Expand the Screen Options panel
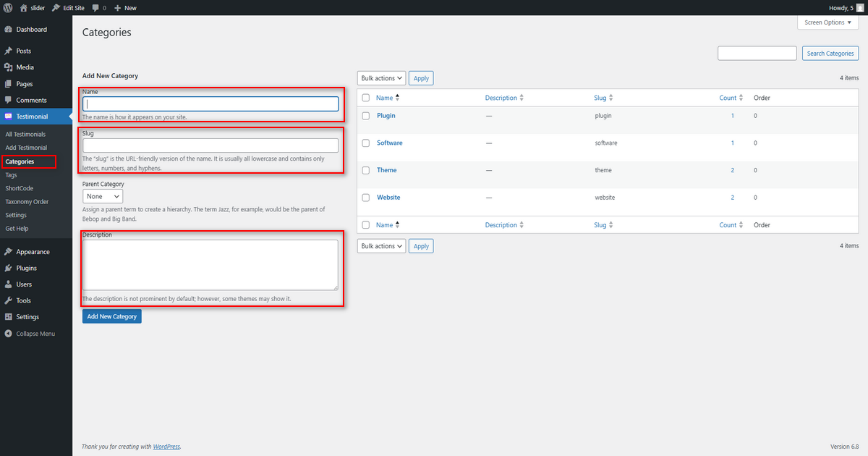 828,22
